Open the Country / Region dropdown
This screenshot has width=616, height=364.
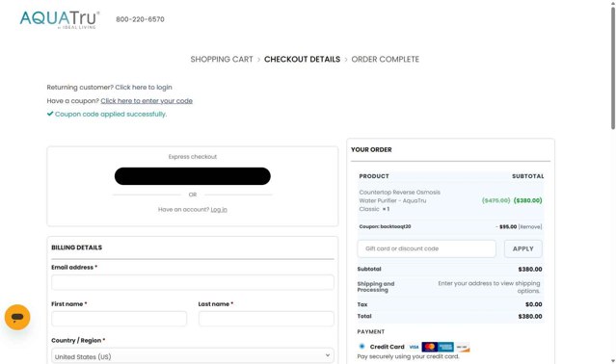click(193, 356)
